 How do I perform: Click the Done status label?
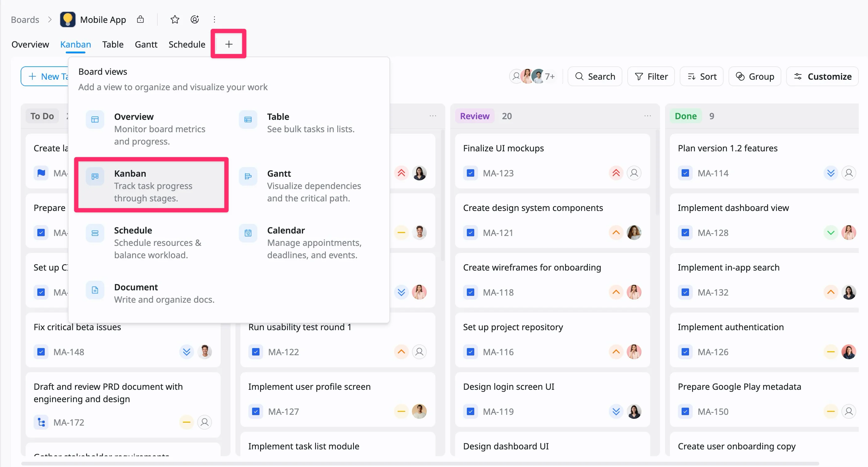point(685,116)
